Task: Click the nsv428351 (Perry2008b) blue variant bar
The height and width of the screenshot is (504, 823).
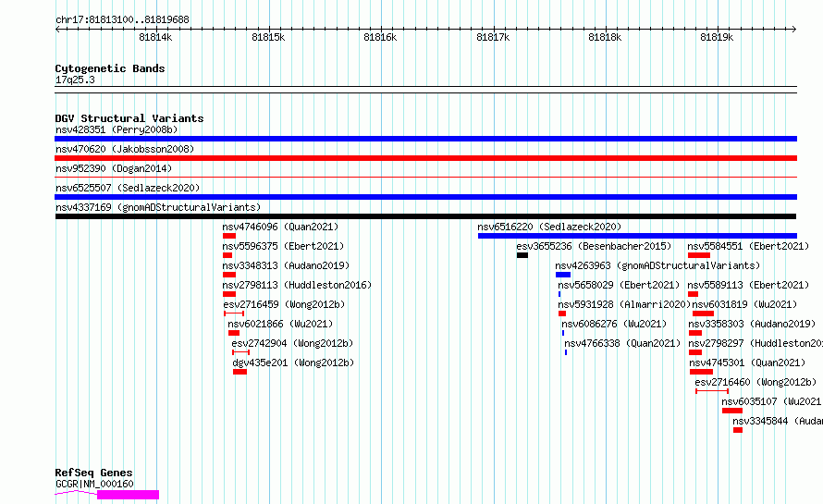Action: coord(425,139)
